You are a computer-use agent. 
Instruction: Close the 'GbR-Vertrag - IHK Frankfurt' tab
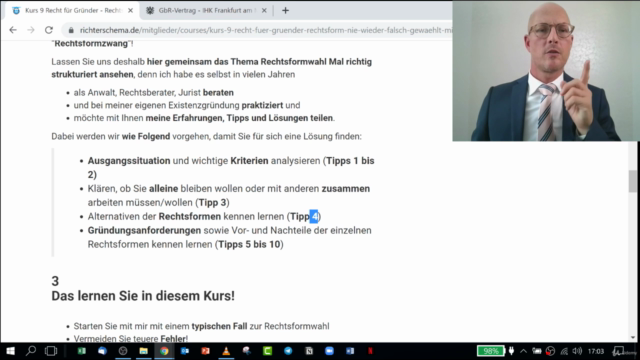click(264, 11)
